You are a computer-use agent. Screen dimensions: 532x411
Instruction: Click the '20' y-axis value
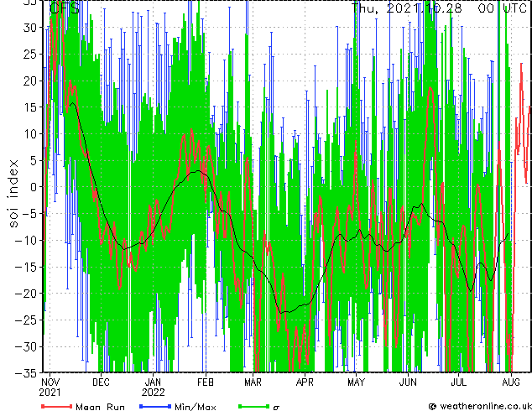coord(30,81)
